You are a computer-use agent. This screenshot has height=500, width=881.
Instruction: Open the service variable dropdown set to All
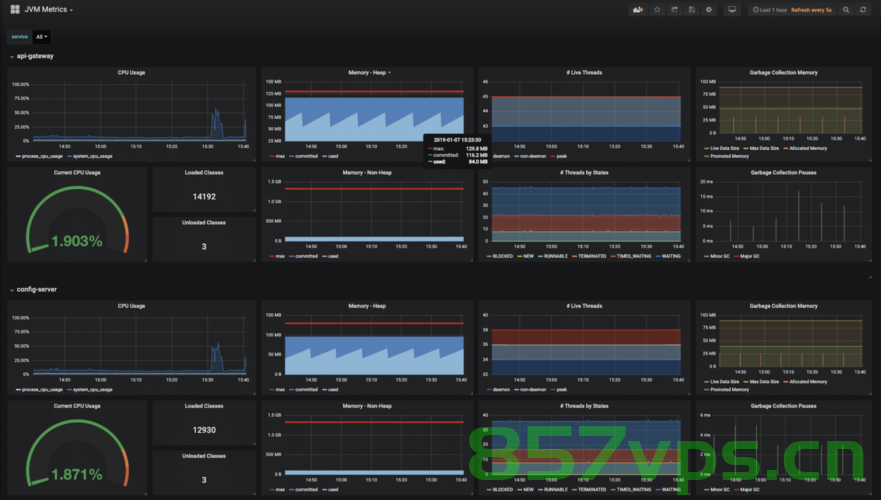[42, 37]
